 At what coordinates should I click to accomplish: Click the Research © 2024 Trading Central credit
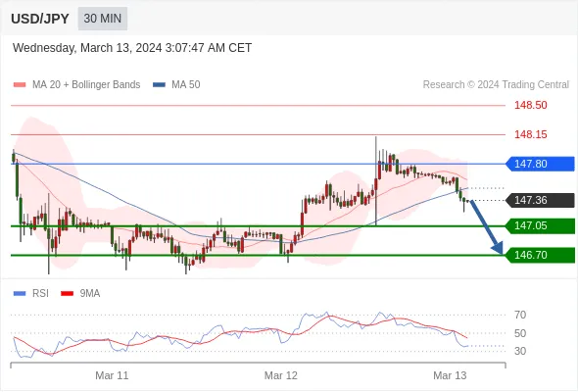pos(496,85)
